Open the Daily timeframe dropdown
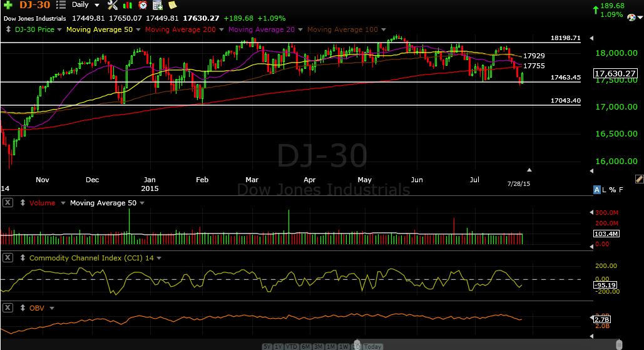 pos(97,5)
